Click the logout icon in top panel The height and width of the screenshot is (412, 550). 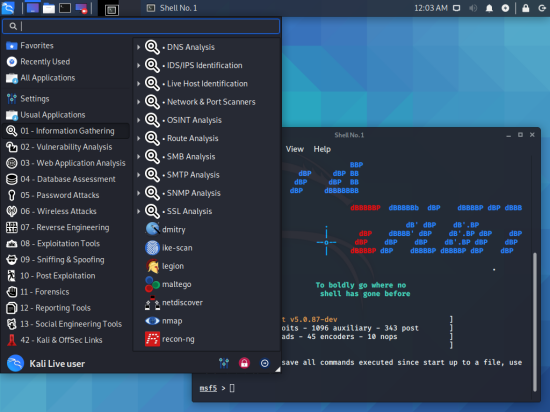(542, 8)
